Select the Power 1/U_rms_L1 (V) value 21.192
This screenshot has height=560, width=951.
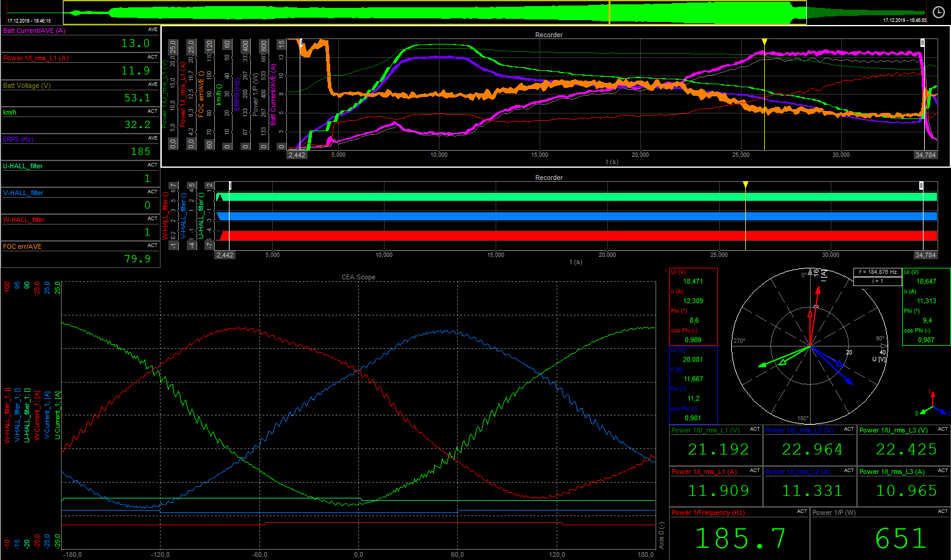tap(718, 450)
